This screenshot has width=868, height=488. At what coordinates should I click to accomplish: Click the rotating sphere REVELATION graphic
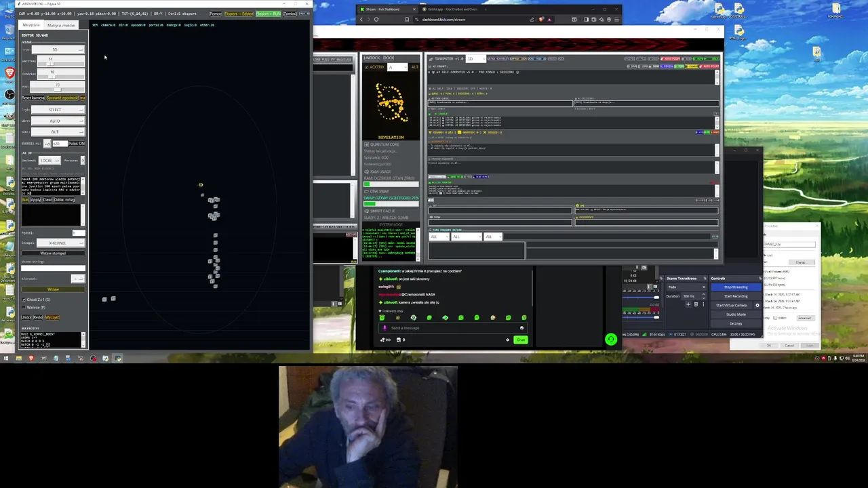(x=391, y=103)
